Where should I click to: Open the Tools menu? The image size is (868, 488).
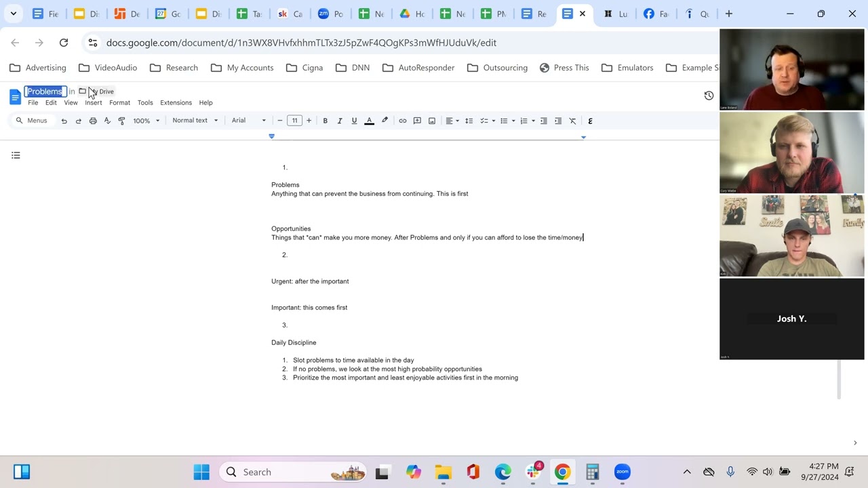click(145, 102)
